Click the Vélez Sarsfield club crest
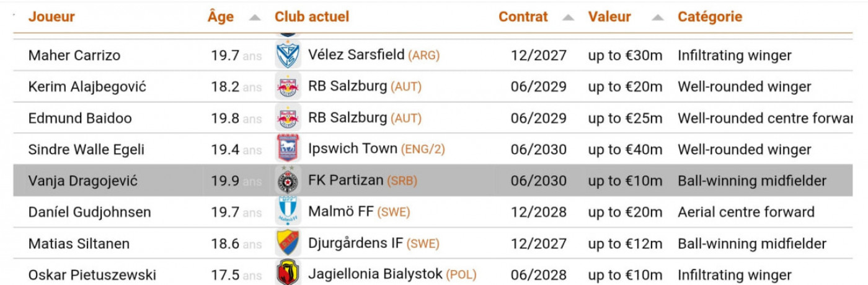868x285 pixels. pyautogui.click(x=288, y=55)
